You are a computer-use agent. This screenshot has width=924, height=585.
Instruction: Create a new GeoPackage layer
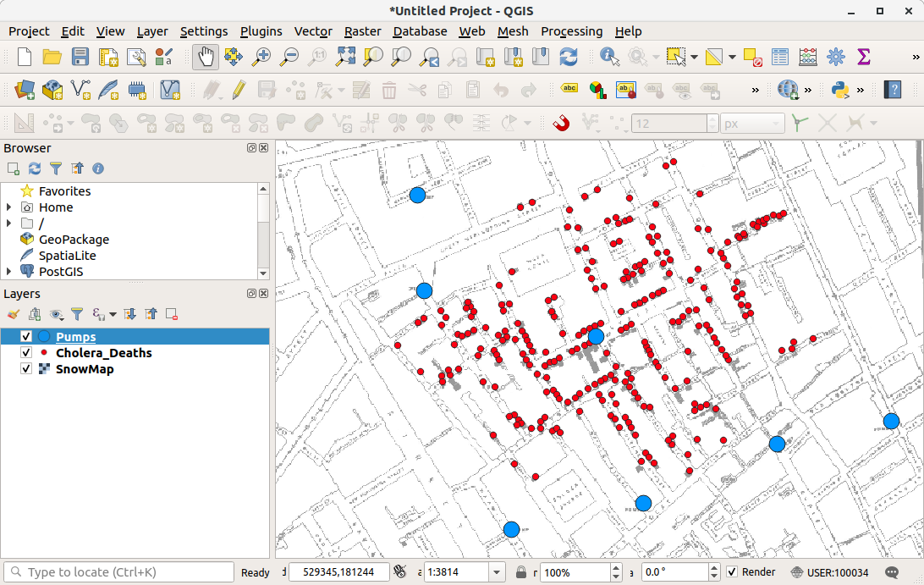coord(52,91)
